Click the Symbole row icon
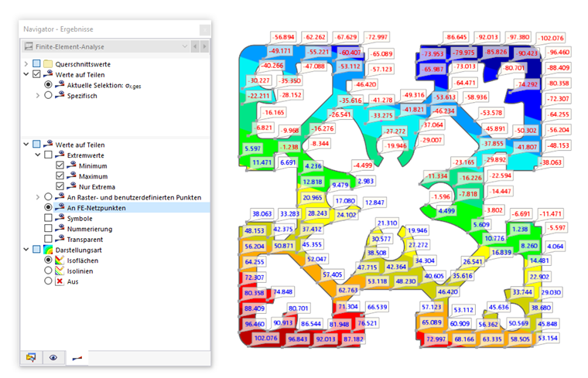This screenshot has height=378, width=588. coord(60,217)
